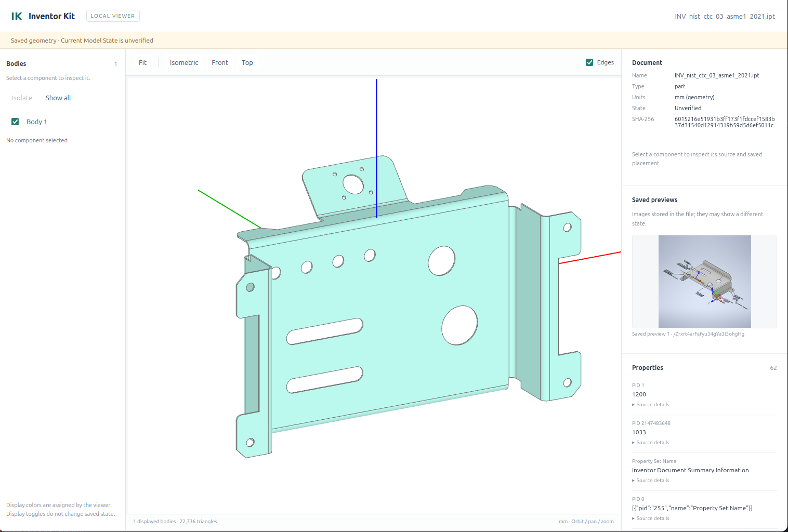Switch to Front view
788x532 pixels.
[x=220, y=62]
